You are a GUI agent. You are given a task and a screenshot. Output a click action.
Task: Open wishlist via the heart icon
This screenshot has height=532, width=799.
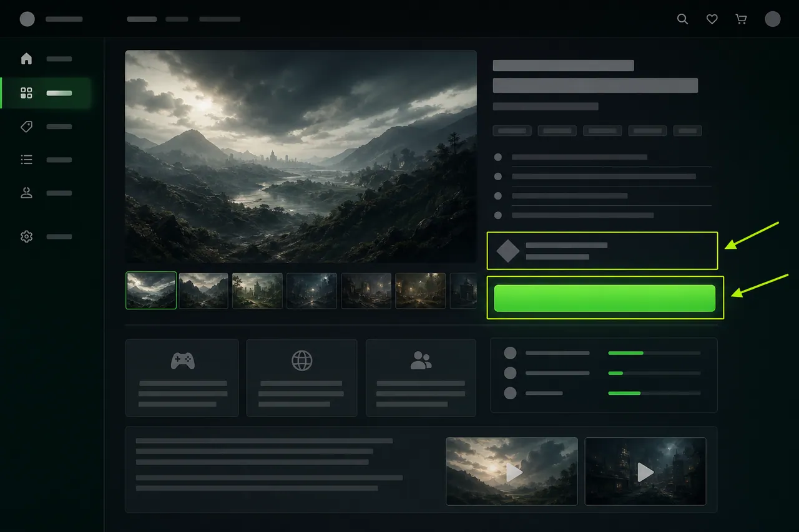click(712, 19)
